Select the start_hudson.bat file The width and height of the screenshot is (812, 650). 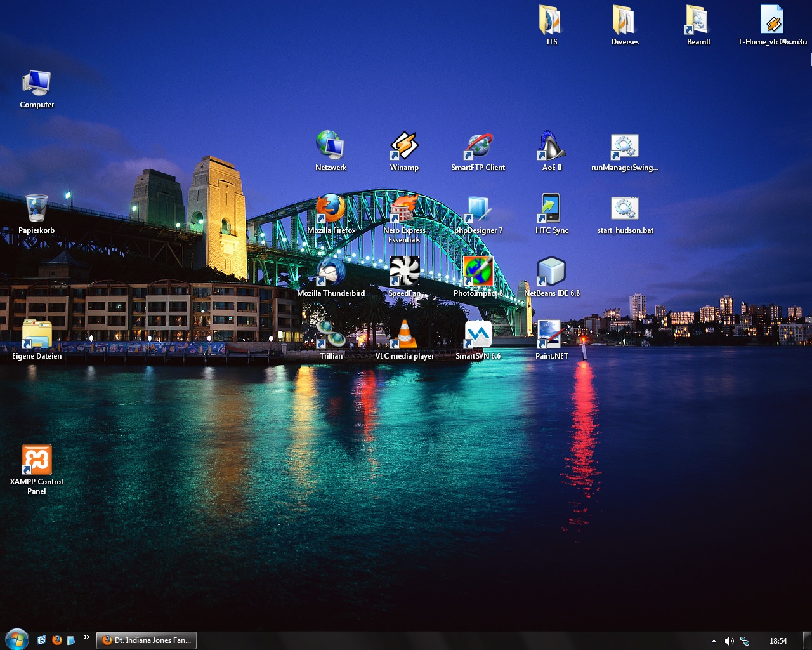625,209
